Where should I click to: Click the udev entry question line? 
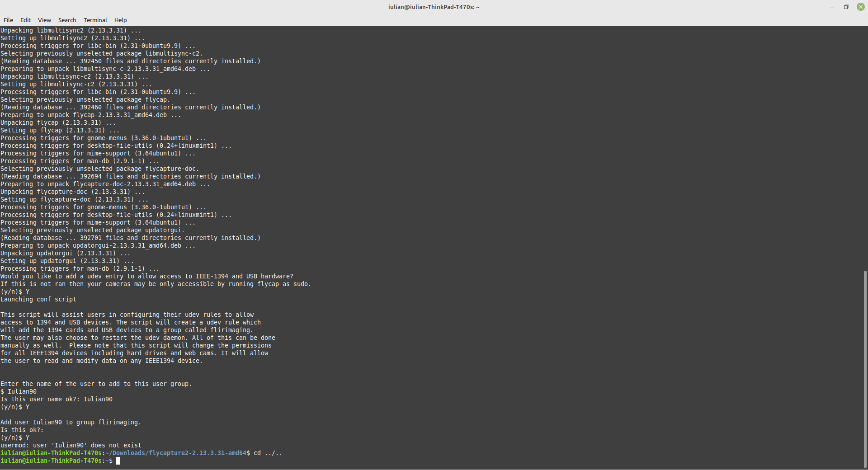pyautogui.click(x=146, y=276)
